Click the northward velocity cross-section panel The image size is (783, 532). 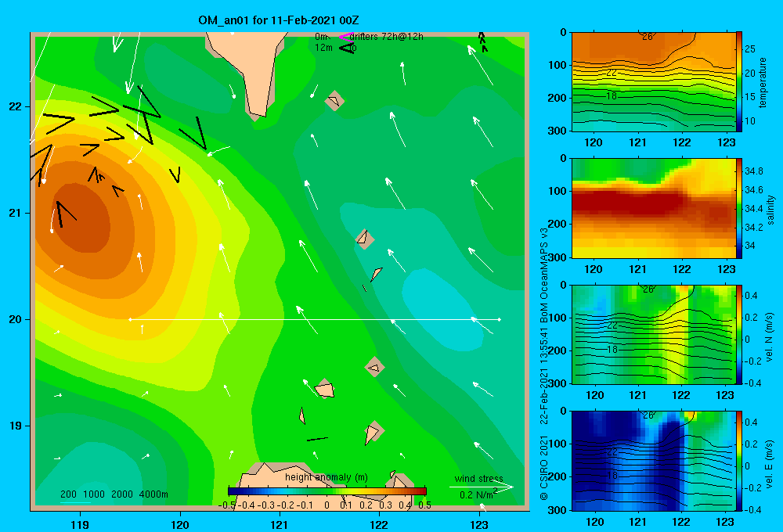[653, 334]
